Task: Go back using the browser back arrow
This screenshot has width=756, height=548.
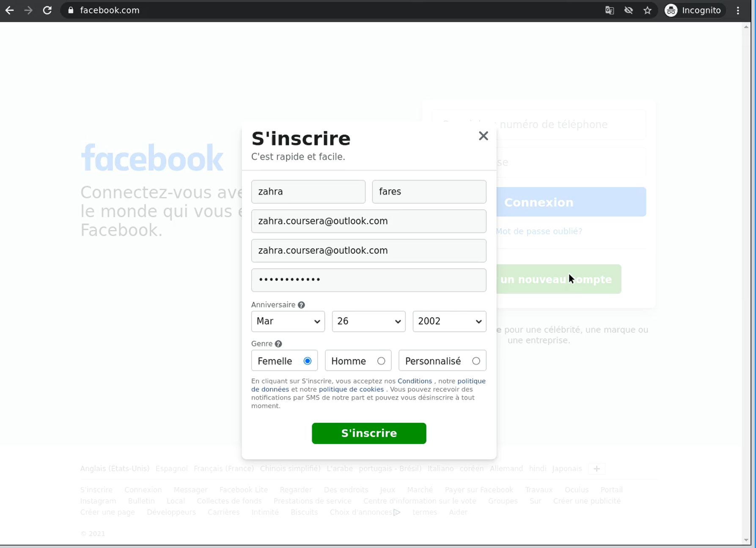Action: pos(9,10)
